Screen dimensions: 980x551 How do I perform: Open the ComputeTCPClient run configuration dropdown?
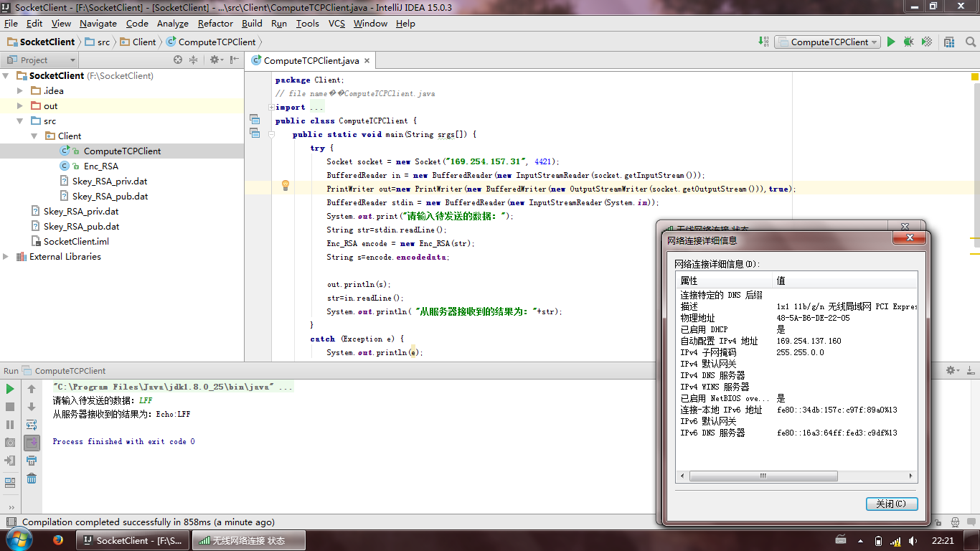(827, 42)
